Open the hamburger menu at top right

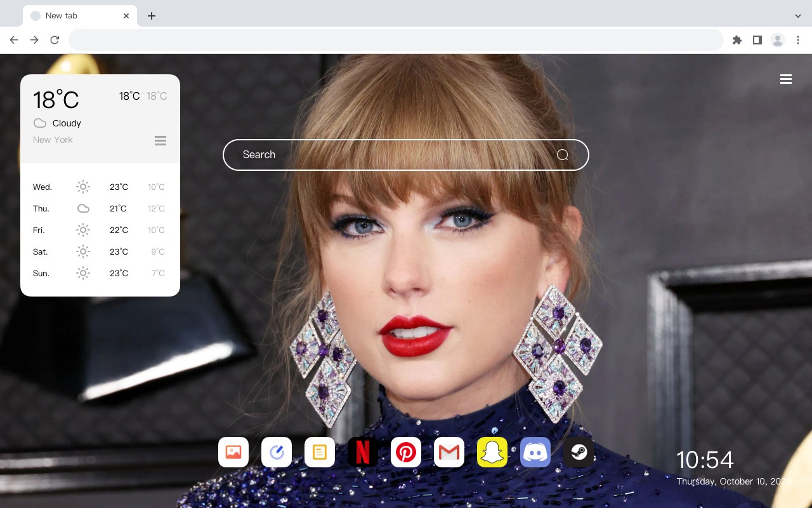click(x=786, y=79)
